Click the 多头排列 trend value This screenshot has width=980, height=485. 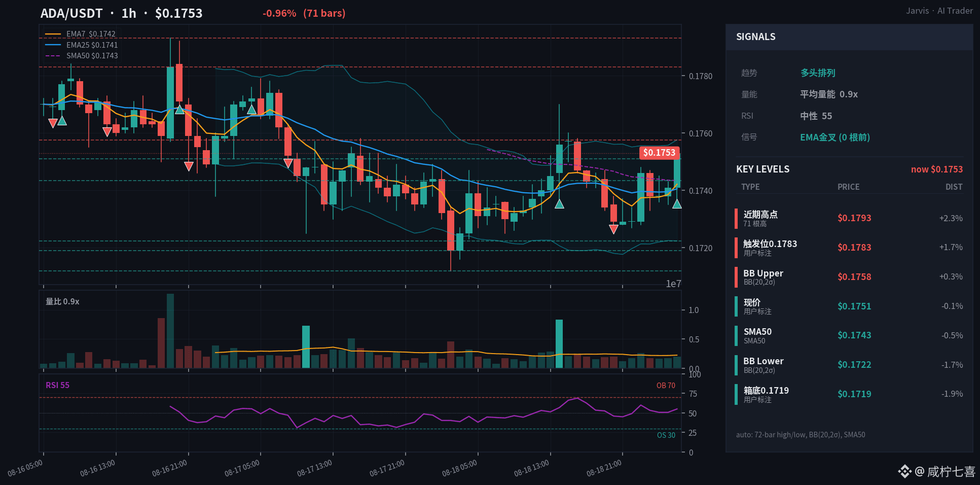pyautogui.click(x=818, y=73)
